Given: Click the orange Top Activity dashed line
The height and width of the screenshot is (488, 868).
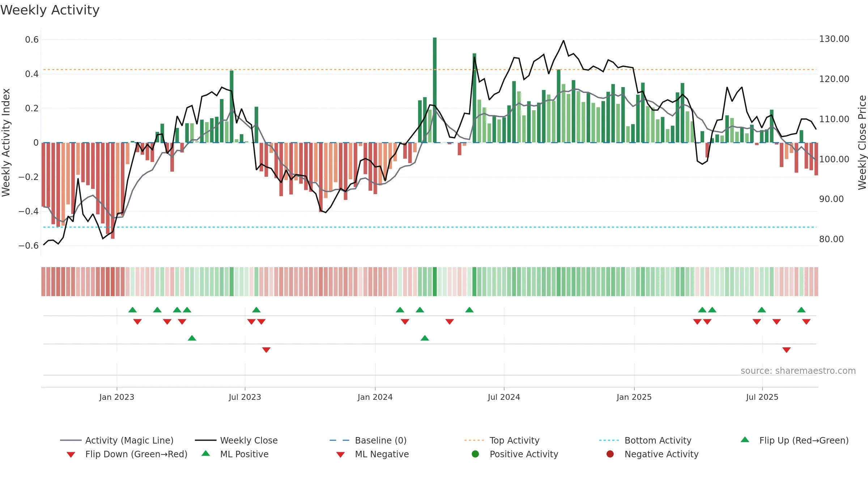Looking at the screenshot, I should click(x=430, y=69).
